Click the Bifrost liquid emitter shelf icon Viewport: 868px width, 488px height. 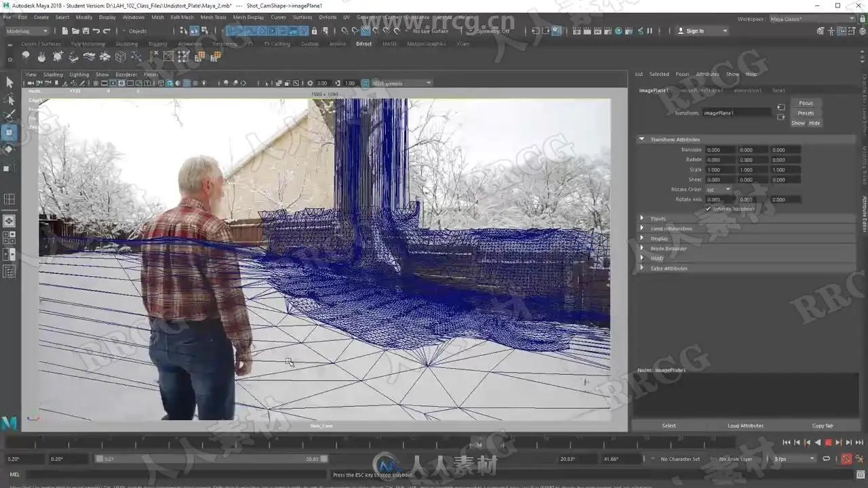pyautogui.click(x=26, y=57)
